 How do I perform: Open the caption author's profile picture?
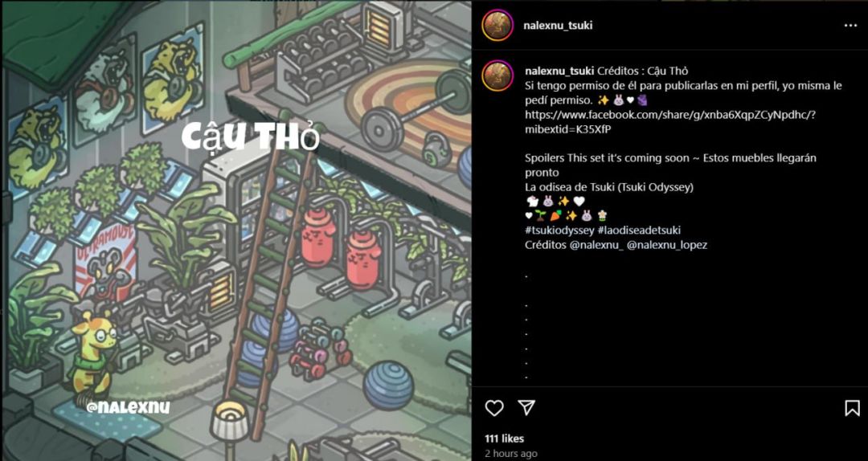pyautogui.click(x=497, y=75)
